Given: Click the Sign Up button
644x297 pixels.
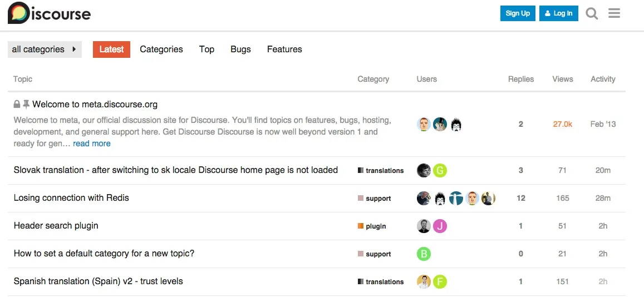Looking at the screenshot, I should tap(518, 13).
